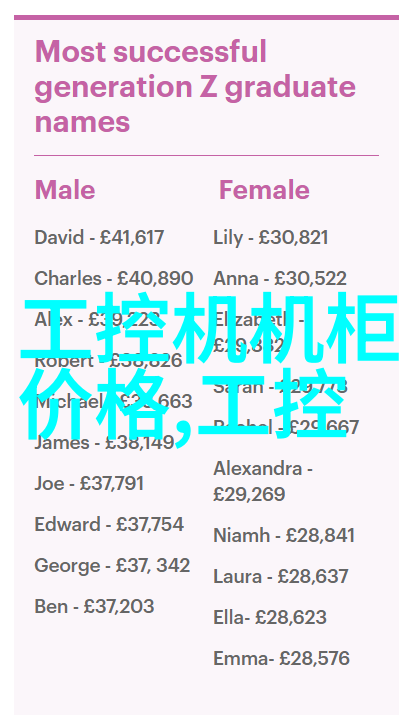
Task: Click the Emma £28,576 entry
Action: coord(281,658)
